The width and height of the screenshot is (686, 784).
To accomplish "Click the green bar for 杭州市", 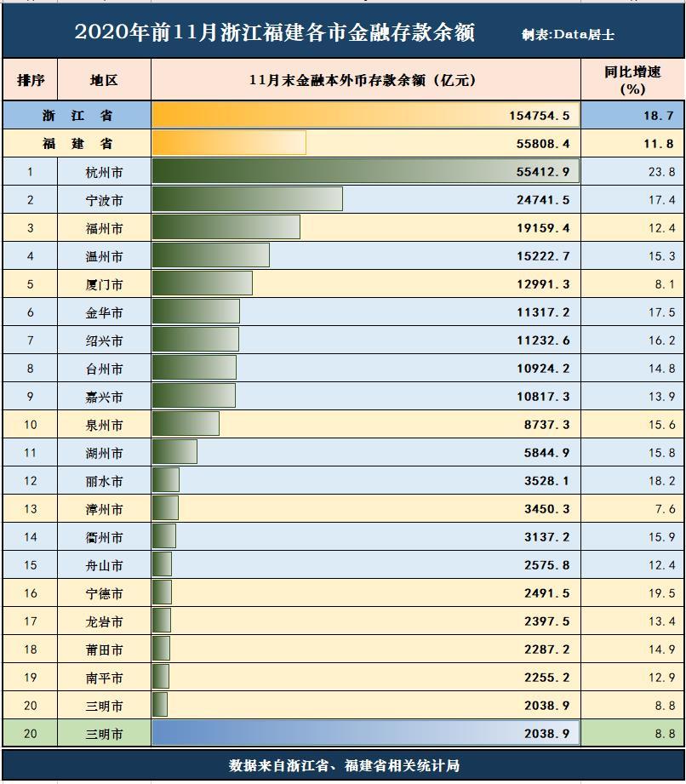I will [x=365, y=171].
